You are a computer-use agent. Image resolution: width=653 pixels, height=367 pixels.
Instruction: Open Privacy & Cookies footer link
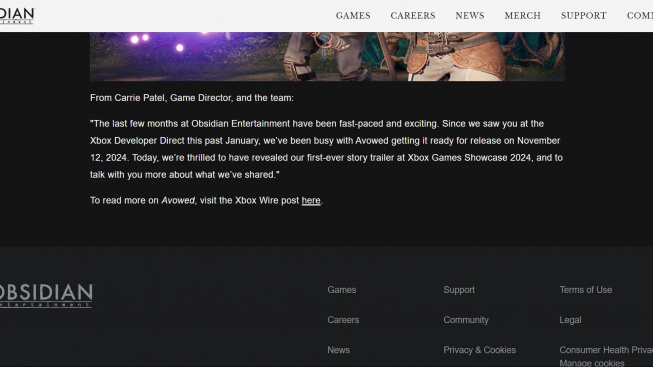coord(479,350)
